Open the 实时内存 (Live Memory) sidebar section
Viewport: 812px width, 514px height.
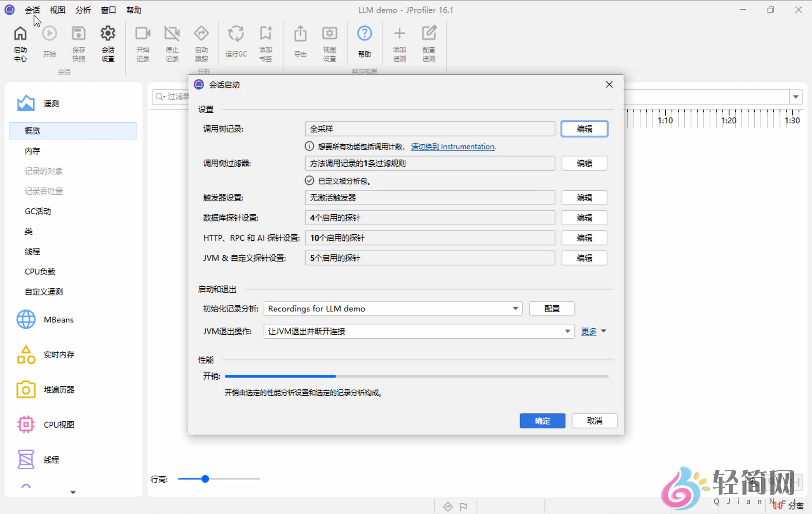click(x=45, y=354)
